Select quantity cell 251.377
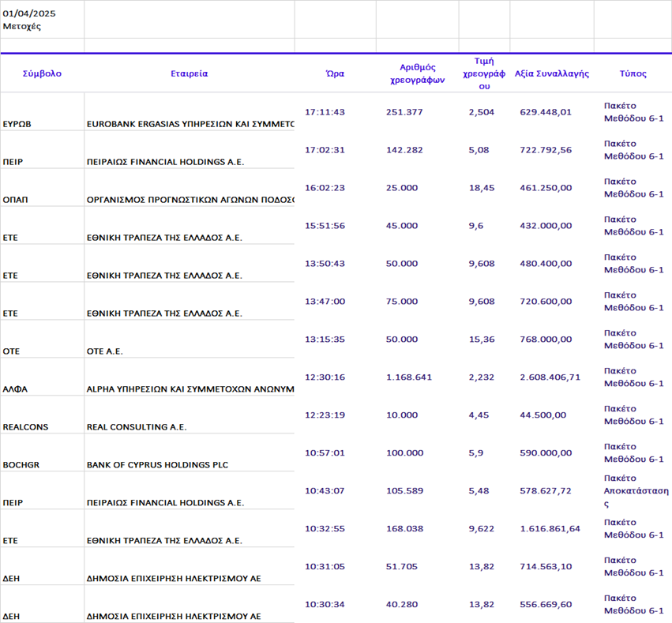The width and height of the screenshot is (672, 623). 404,112
